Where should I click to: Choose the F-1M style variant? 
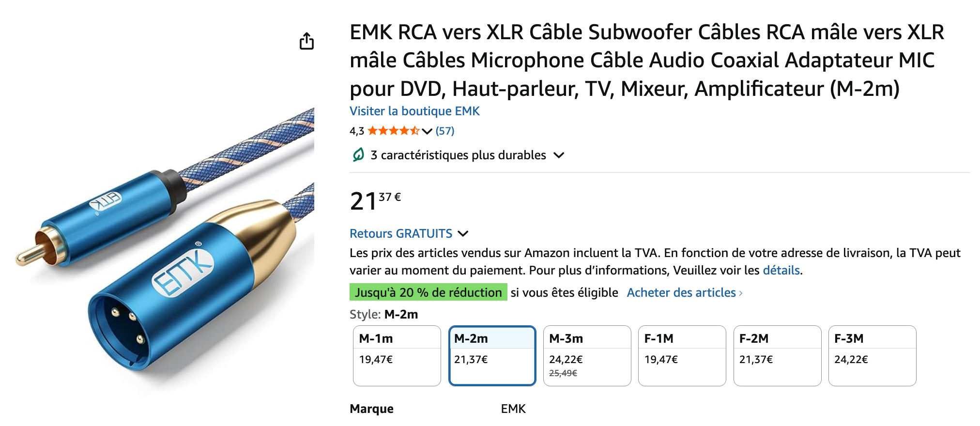point(682,356)
